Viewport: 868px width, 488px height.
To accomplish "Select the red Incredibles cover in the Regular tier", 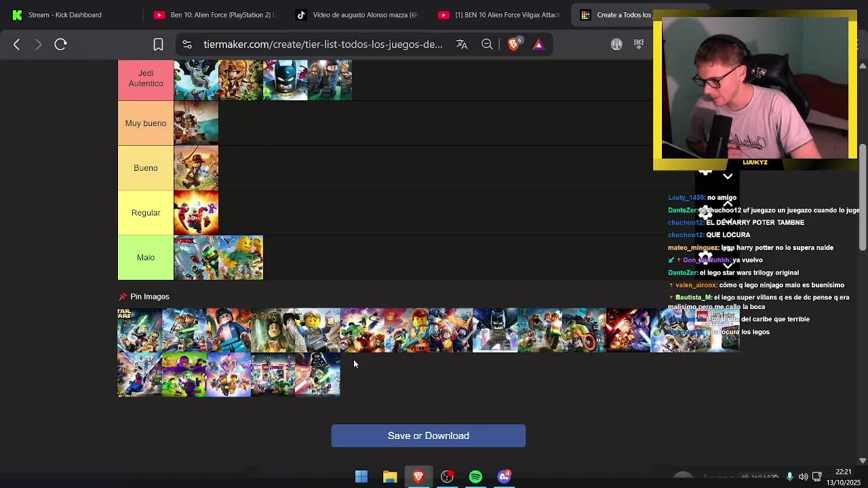I will coord(196,213).
